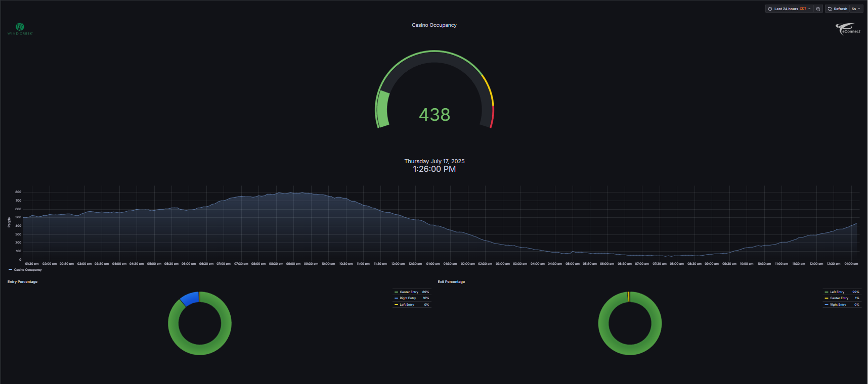Image resolution: width=868 pixels, height=384 pixels.
Task: Toggle Right Entry in Exit Percentage legend
Action: point(838,305)
